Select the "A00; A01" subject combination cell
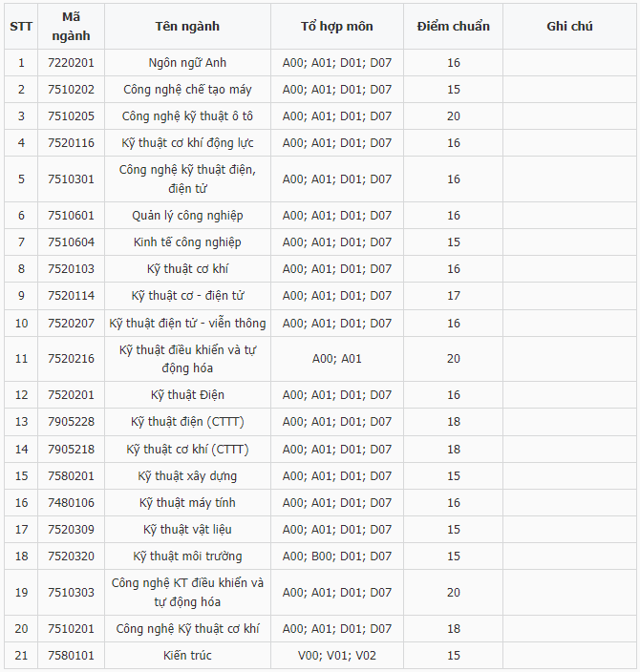Viewport: 640px width, 672px height. click(x=336, y=359)
